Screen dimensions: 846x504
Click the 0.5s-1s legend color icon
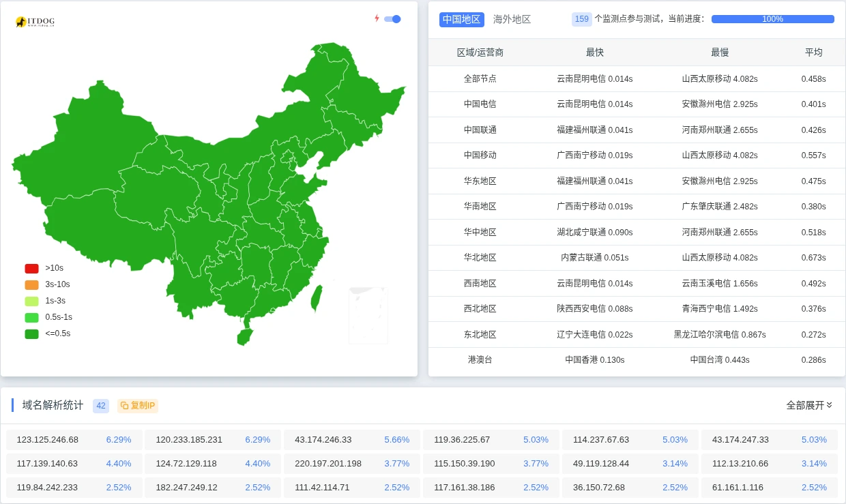pyautogui.click(x=31, y=318)
